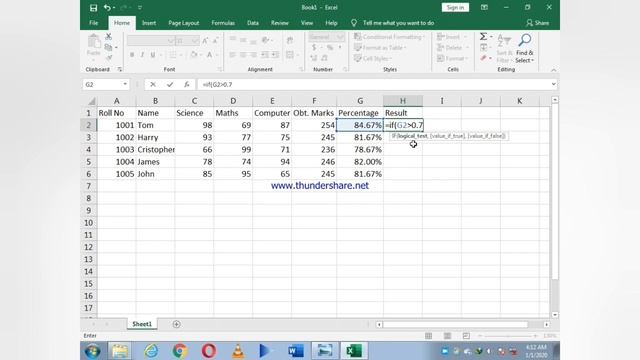
Task: Click the Tell me lightbulb icon
Action: click(354, 23)
